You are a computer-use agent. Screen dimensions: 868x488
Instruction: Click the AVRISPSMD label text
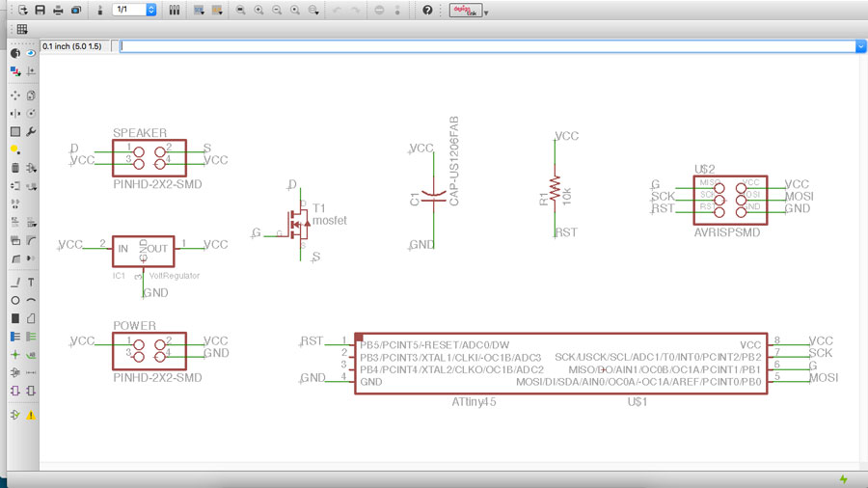click(727, 233)
